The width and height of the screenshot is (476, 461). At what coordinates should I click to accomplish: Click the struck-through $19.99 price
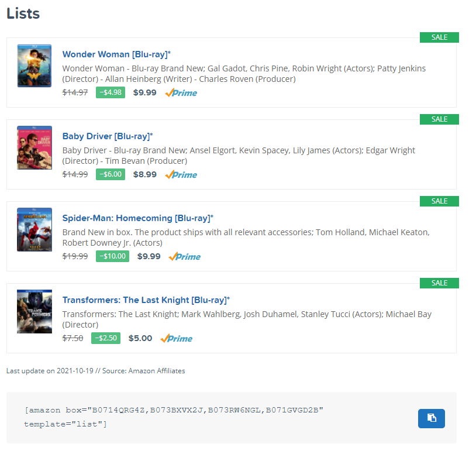pos(75,256)
